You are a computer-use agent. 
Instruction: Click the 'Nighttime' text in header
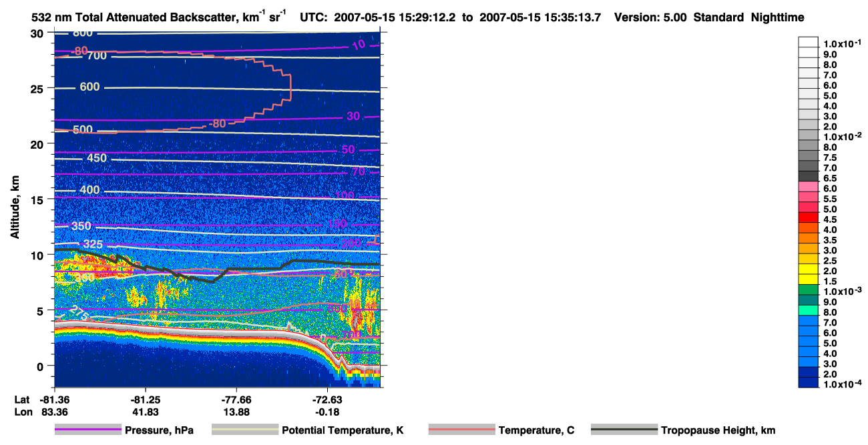point(779,17)
